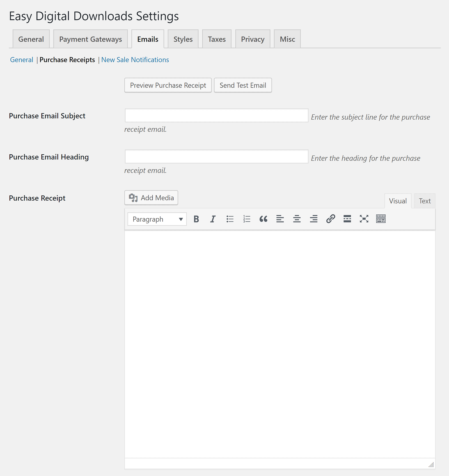This screenshot has height=476, width=449.
Task: Click the Add Media camera icon
Action: click(x=133, y=198)
